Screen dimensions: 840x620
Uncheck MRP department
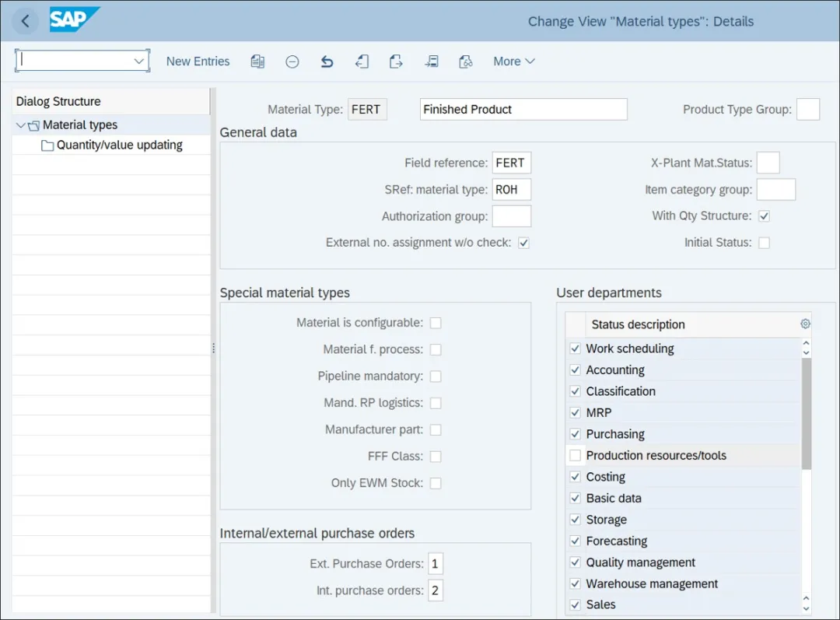tap(575, 412)
